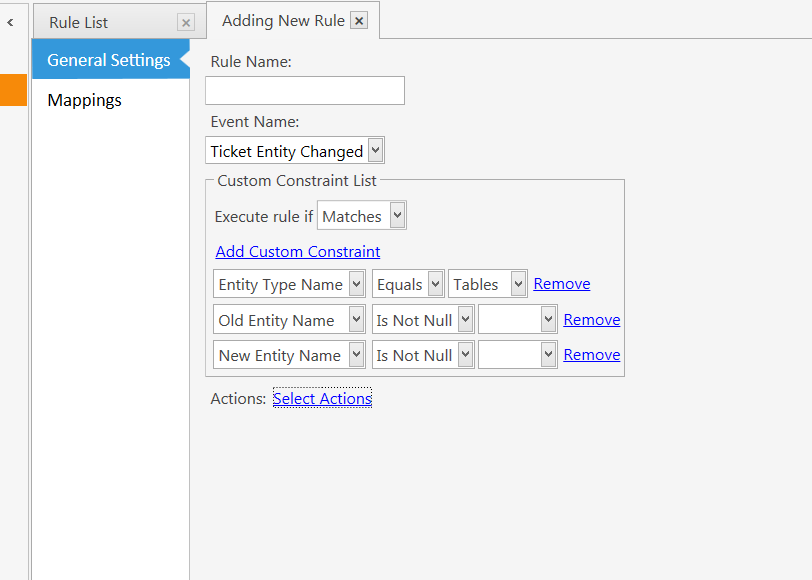Close the Rule List tab
This screenshot has width=812, height=580.
pos(186,23)
